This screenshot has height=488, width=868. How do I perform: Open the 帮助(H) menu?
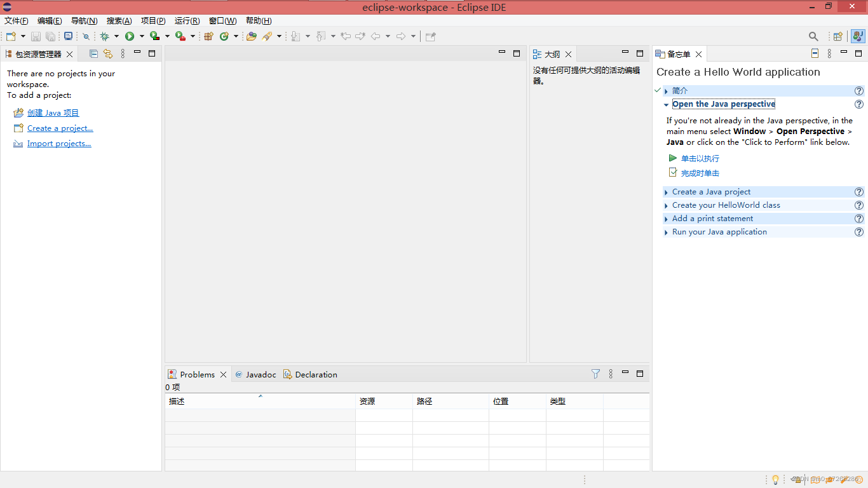pyautogui.click(x=259, y=21)
